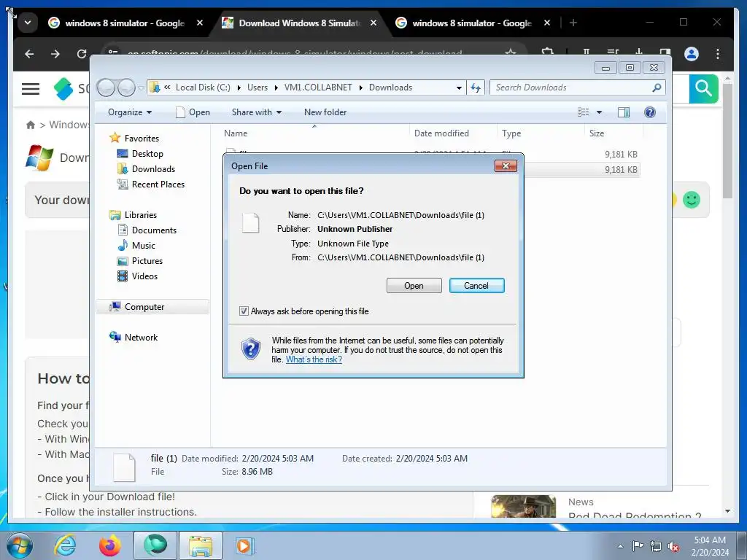Select Pictures library
Screen dimensions: 747x560
pyautogui.click(x=147, y=261)
